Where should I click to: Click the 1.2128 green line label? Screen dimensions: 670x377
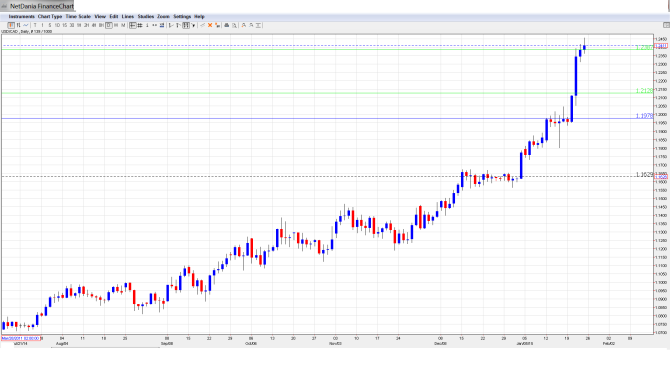tap(644, 91)
